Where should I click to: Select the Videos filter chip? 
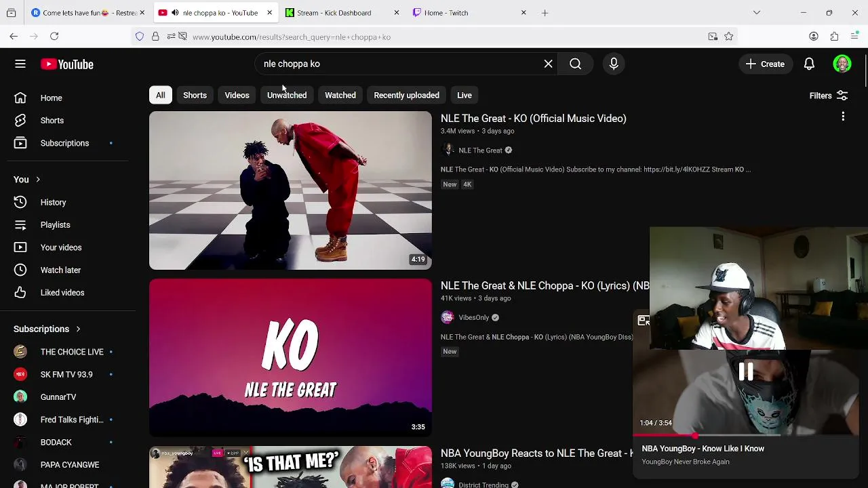point(237,96)
